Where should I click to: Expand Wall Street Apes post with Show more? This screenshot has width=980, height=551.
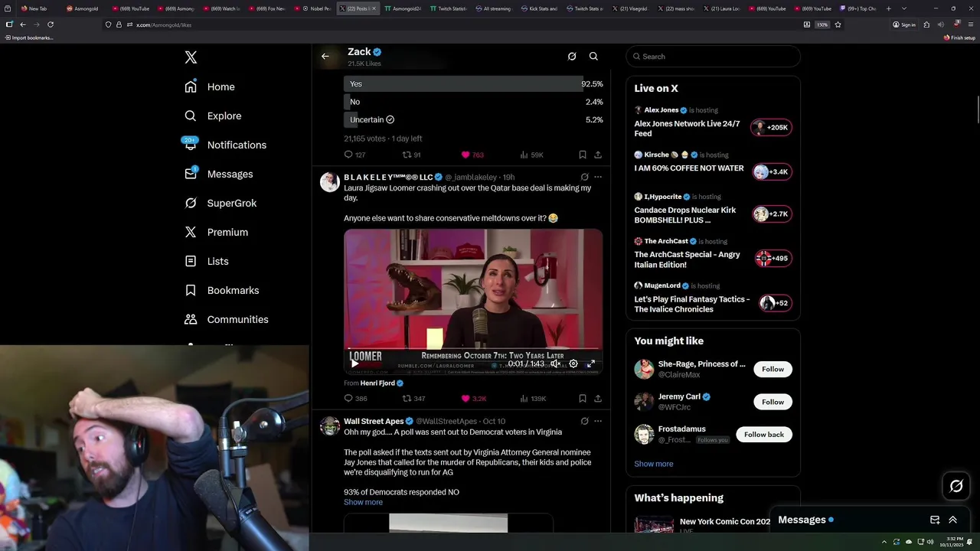pos(363,502)
